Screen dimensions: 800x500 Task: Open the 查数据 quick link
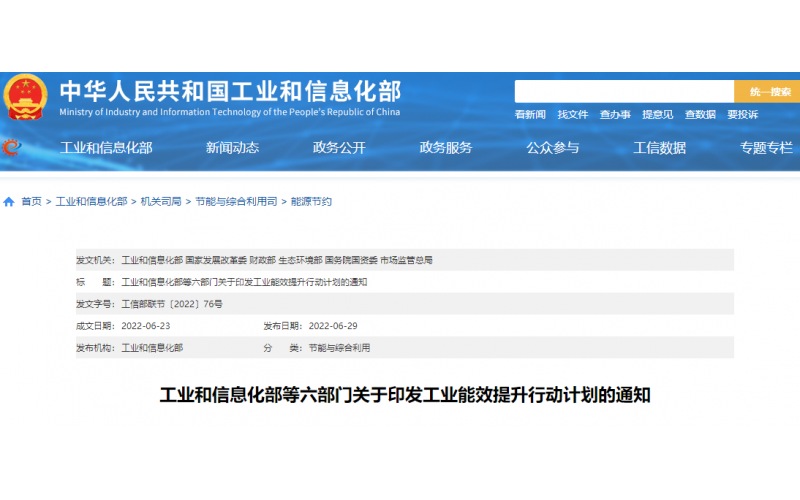tap(700, 115)
